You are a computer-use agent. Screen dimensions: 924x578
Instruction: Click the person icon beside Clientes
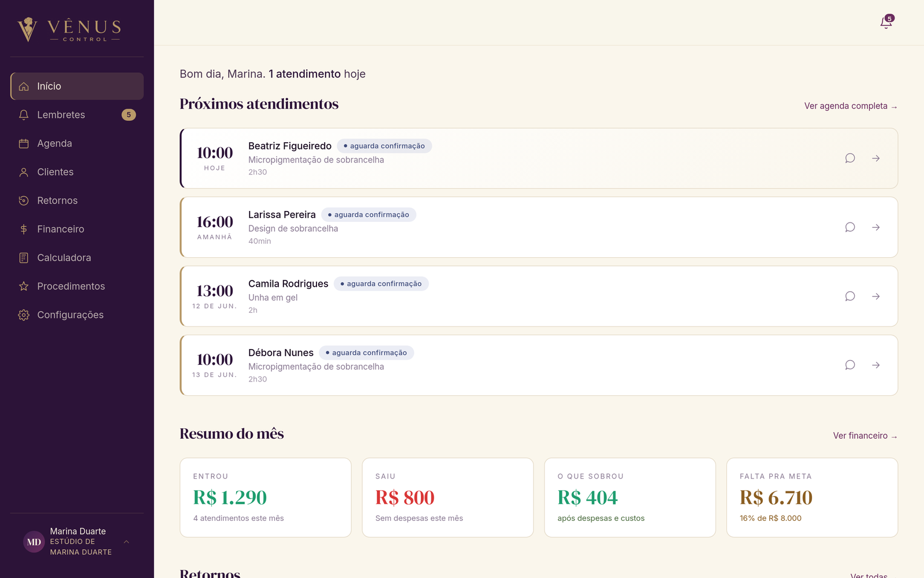24,172
